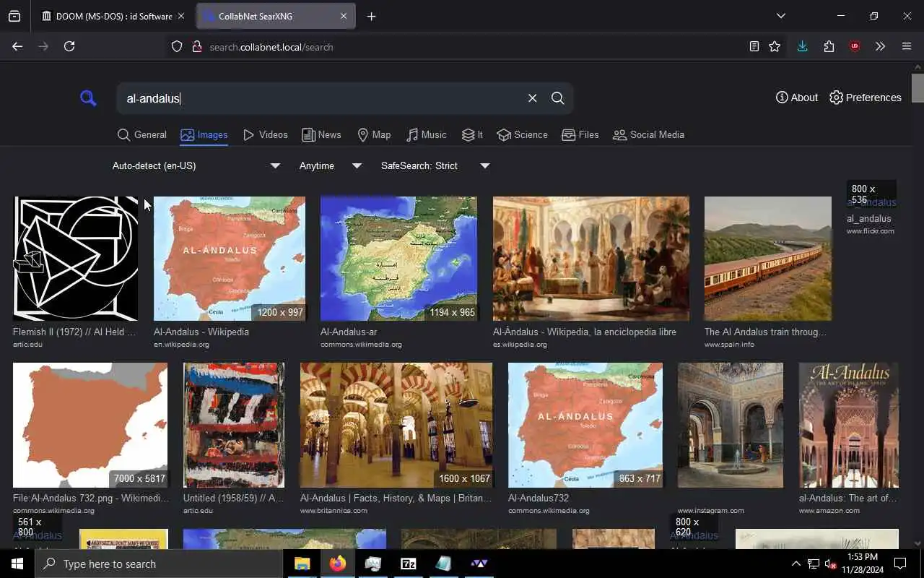
Task: Submit search with the magnifier button
Action: (x=557, y=98)
